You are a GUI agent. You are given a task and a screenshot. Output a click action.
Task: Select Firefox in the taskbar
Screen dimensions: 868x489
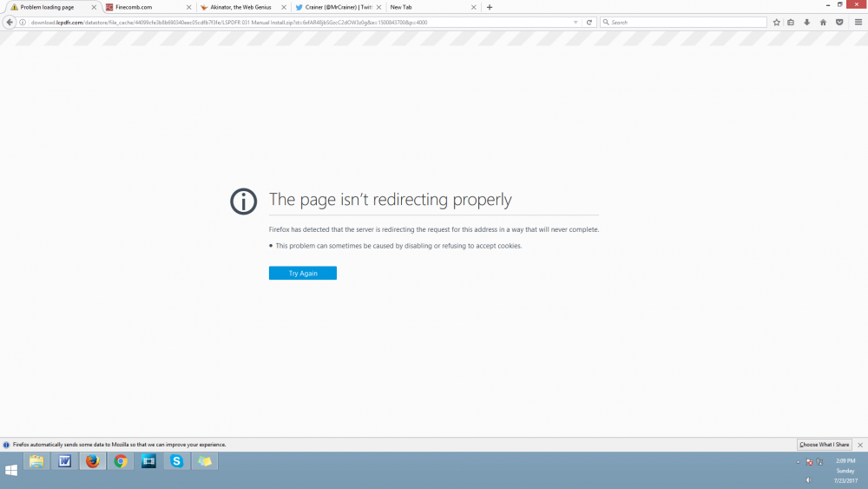pyautogui.click(x=93, y=461)
